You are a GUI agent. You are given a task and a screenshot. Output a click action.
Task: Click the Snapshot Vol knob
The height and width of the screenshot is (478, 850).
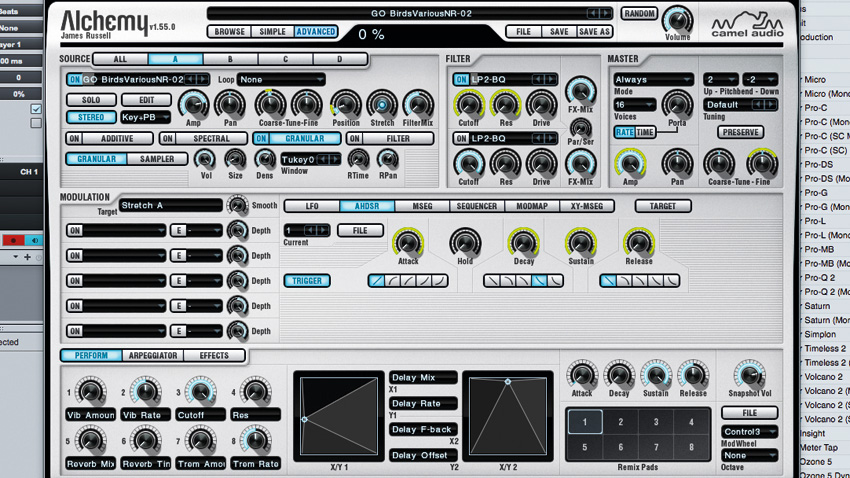pos(749,374)
